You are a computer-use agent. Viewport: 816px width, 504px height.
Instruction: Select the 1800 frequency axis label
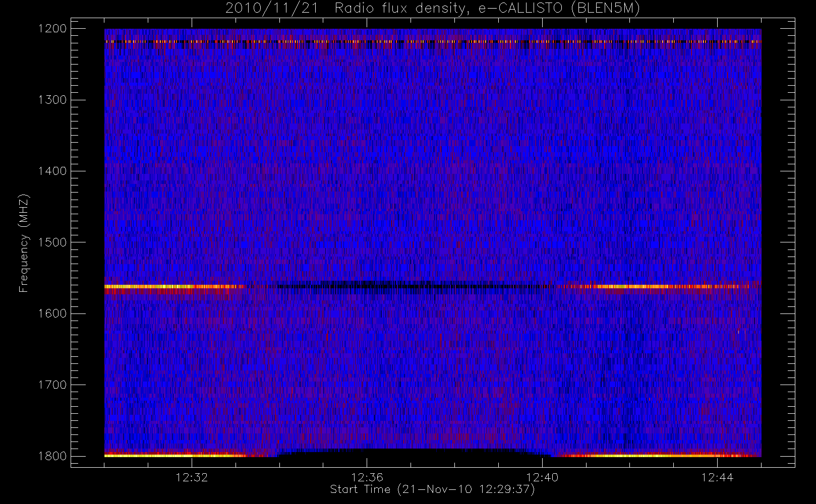click(x=52, y=456)
